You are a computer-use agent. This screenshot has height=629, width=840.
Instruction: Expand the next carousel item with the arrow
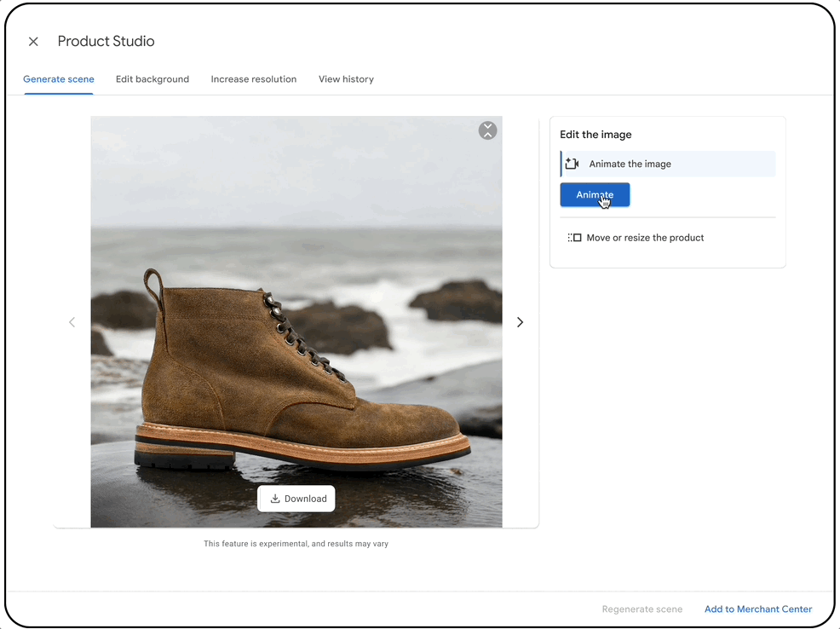(520, 321)
